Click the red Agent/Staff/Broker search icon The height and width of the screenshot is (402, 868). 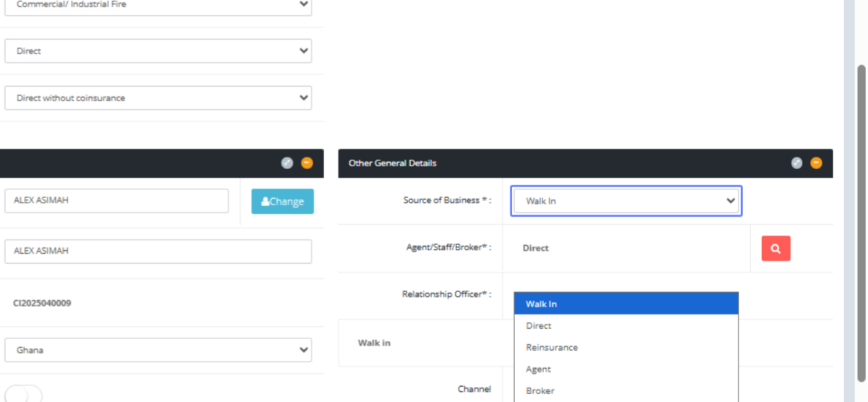775,248
